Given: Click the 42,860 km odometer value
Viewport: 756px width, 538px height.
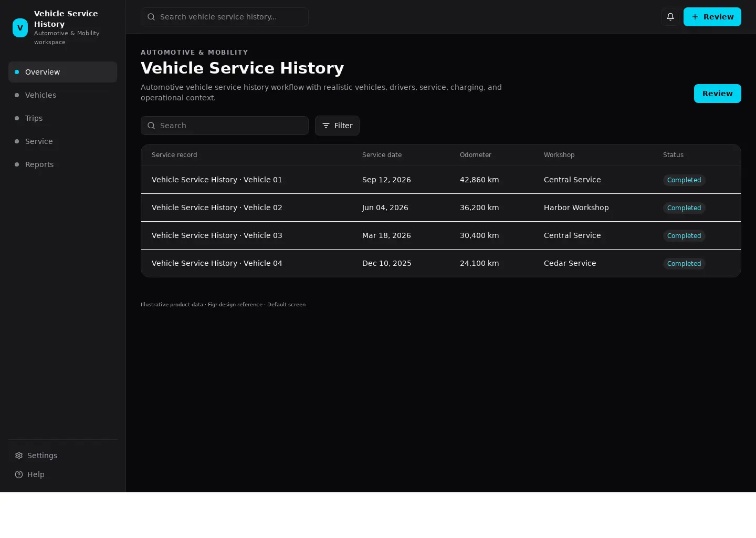Looking at the screenshot, I should pyautogui.click(x=479, y=180).
